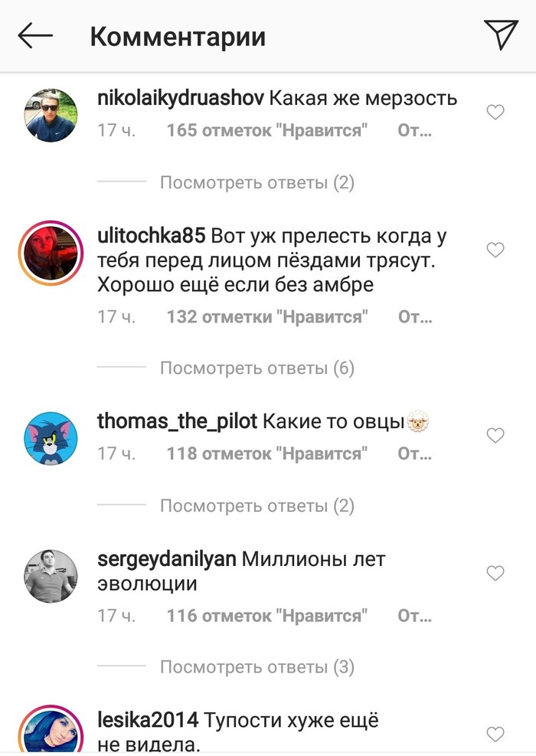Expand the 6 replies under ulitochka85's comment
This screenshot has height=756, width=536.
click(x=257, y=368)
